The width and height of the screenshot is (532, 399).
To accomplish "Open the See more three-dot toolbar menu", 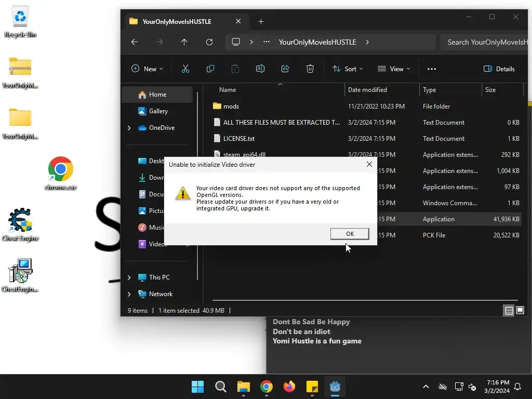I will click(432, 69).
